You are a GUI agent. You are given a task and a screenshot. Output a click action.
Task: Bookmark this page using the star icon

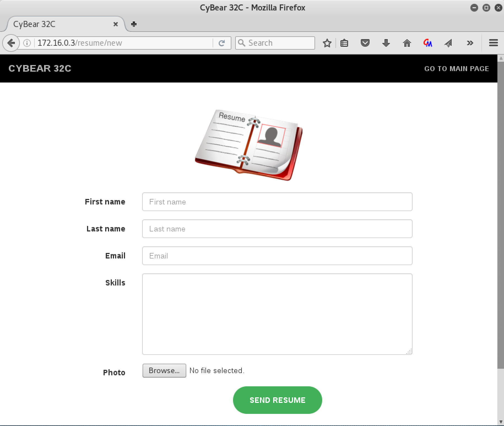pos(327,43)
